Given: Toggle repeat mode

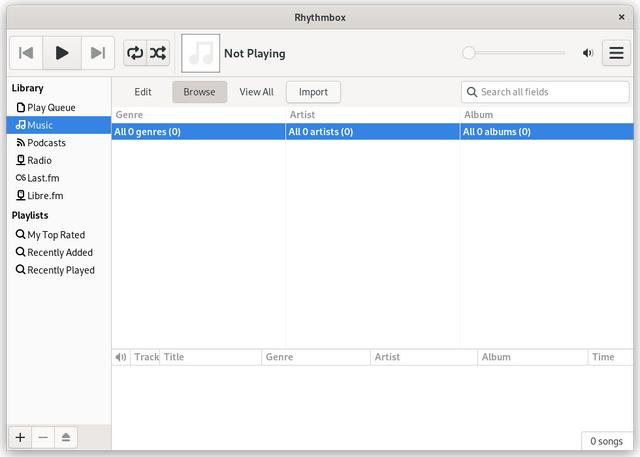Looking at the screenshot, I should (x=135, y=53).
